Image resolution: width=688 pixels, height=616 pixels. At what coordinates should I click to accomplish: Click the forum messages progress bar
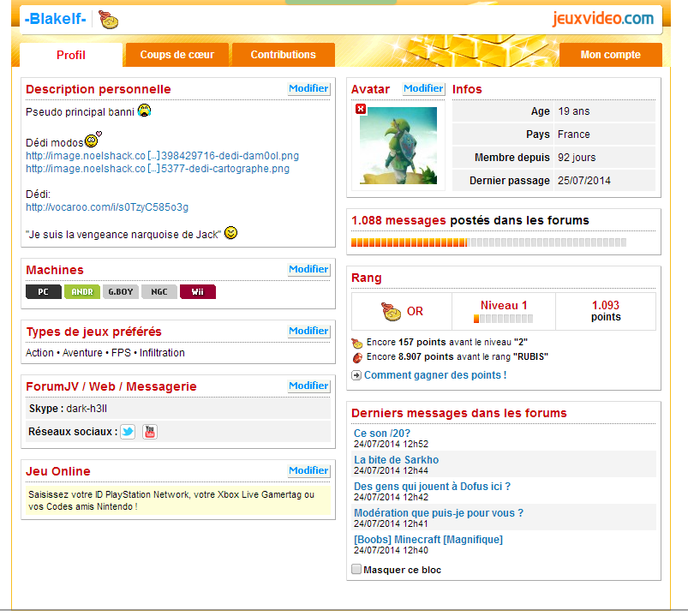tap(488, 242)
